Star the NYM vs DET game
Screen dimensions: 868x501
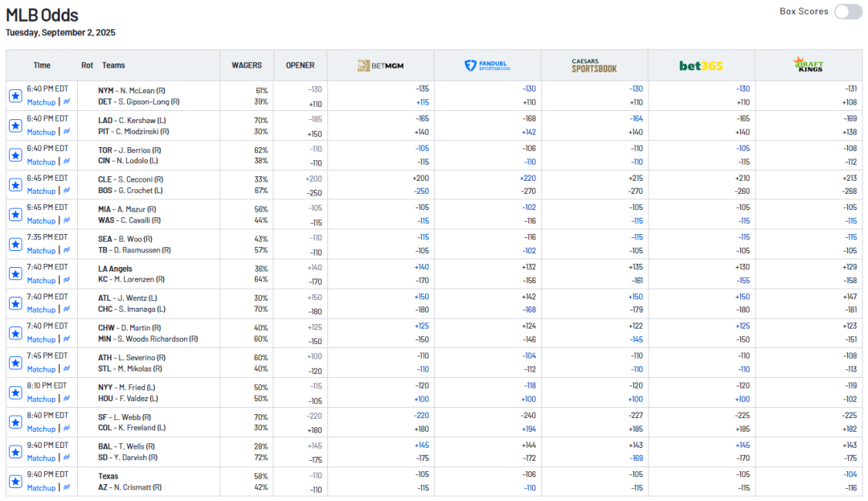coord(15,97)
